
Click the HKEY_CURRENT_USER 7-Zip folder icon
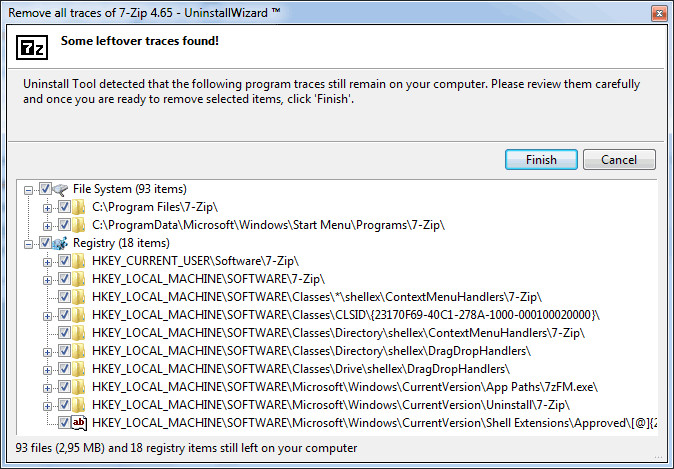point(79,261)
